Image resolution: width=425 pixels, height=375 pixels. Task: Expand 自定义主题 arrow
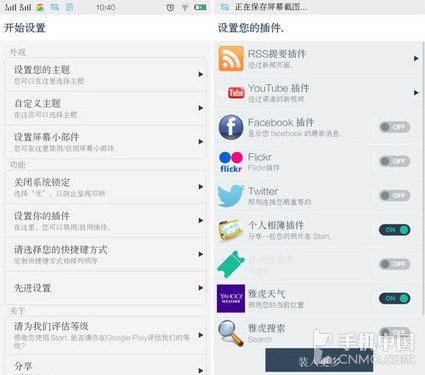201,108
